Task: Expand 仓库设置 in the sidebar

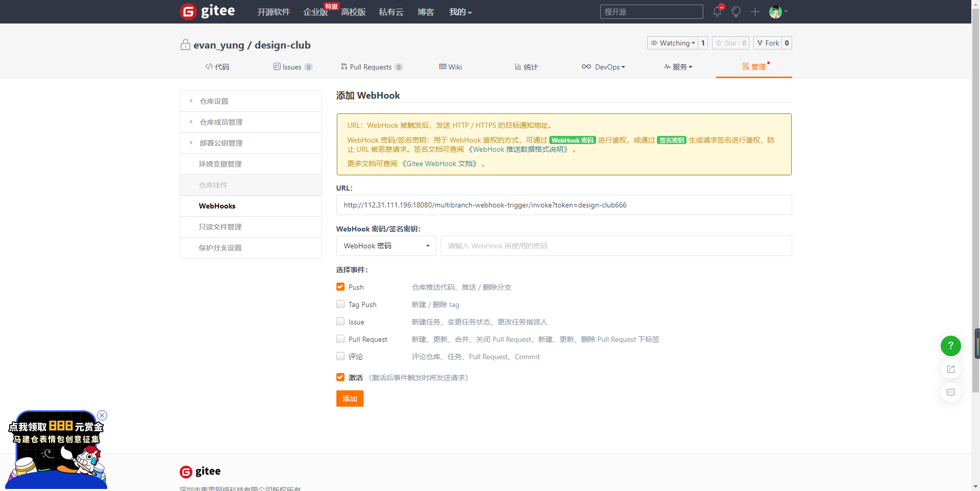Action: coord(214,101)
